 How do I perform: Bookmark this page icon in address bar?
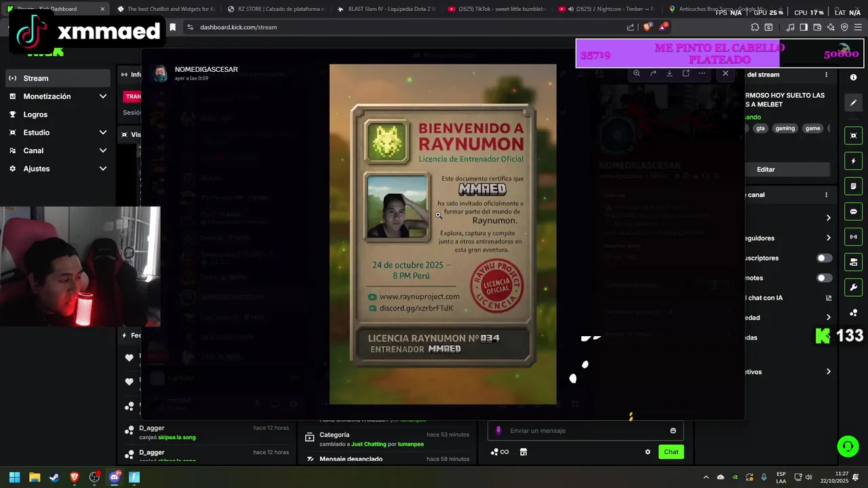pos(172,27)
